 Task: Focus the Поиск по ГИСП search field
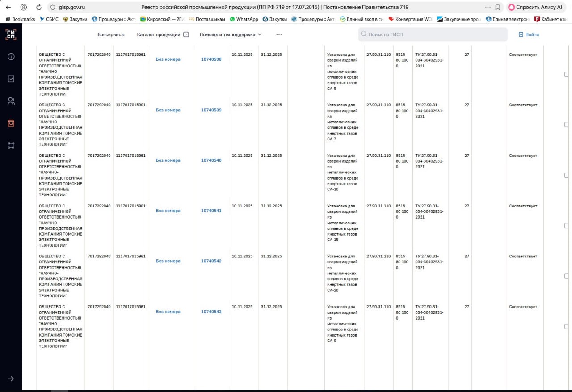[x=433, y=34]
